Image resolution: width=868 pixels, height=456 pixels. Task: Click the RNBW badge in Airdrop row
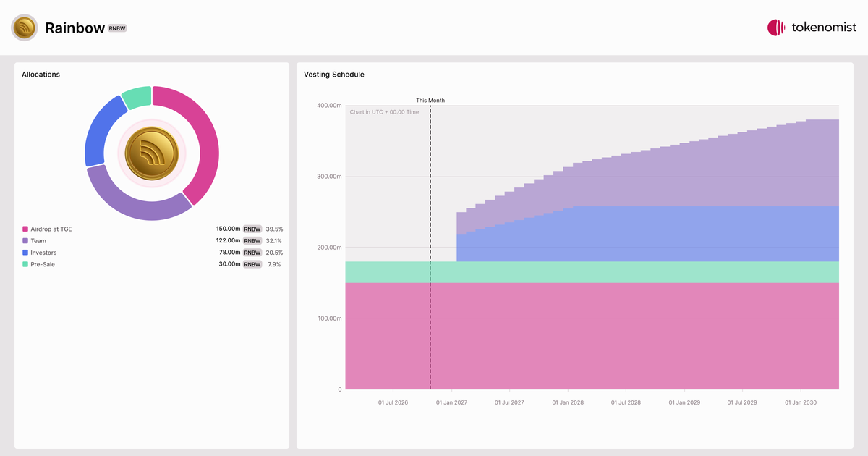coord(252,229)
